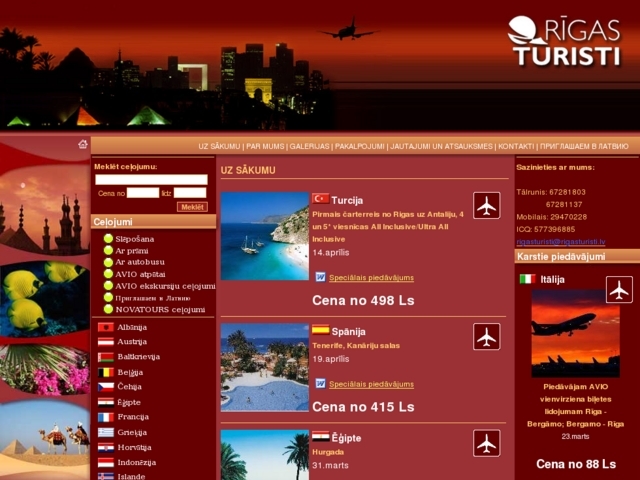Open Speciālais piedāvājums link under Spānija
This screenshot has width=640, height=480.
pyautogui.click(x=371, y=384)
